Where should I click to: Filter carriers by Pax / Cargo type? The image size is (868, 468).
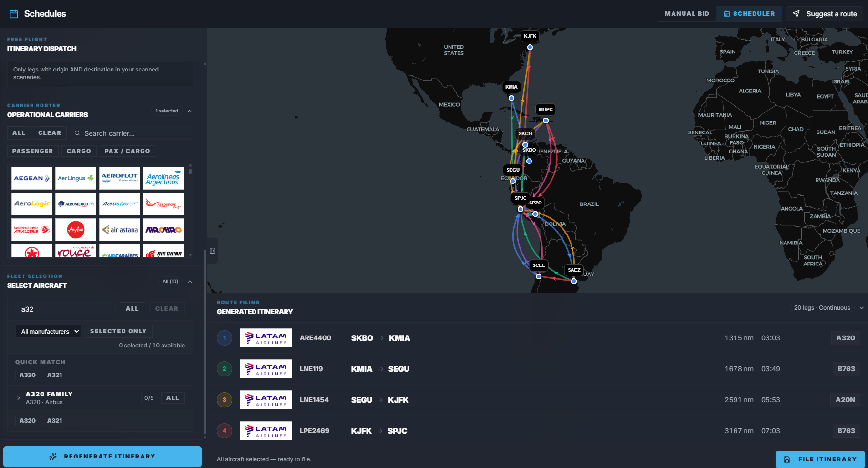coord(127,151)
